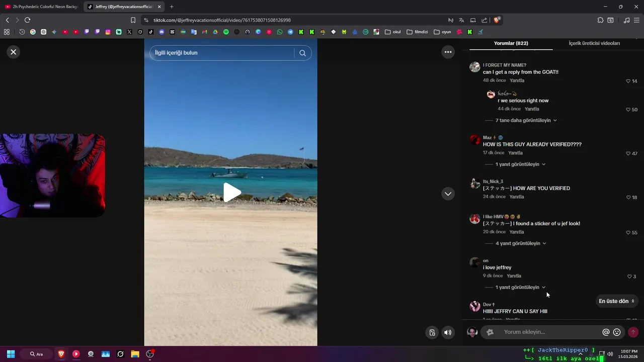
Task: Switch to İçerik üreticisi videoları tab
Action: point(594,43)
